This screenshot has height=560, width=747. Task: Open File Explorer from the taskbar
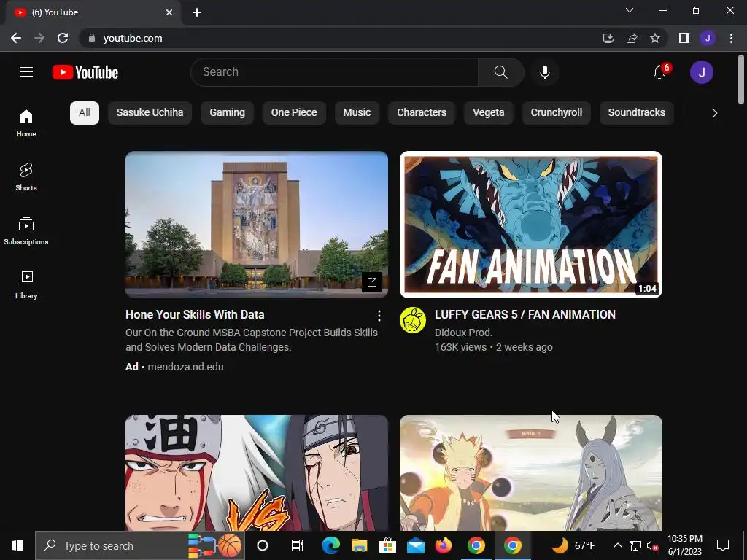point(359,545)
